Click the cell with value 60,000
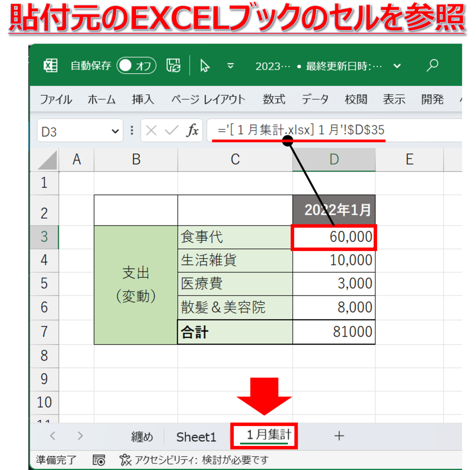The image size is (476, 470). 334,237
